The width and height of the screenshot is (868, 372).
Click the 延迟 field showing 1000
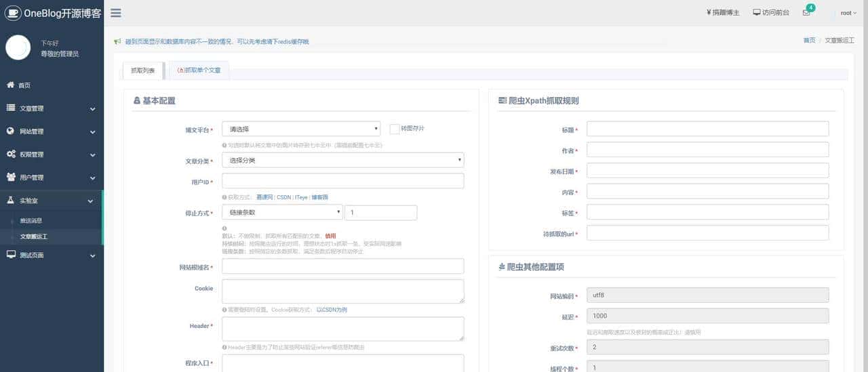[707, 316]
